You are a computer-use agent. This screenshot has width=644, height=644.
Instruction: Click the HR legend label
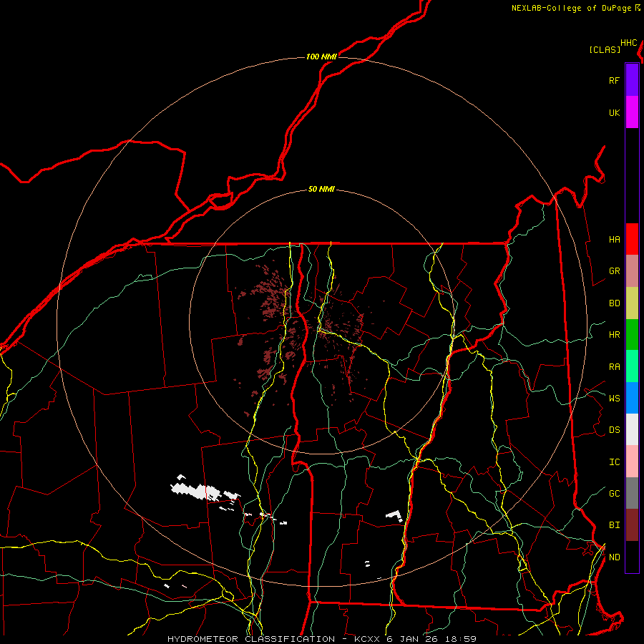[615, 335]
